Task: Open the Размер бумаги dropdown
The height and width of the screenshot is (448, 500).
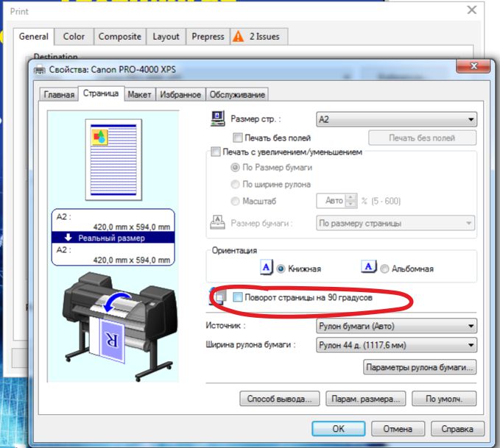Action: pos(395,223)
